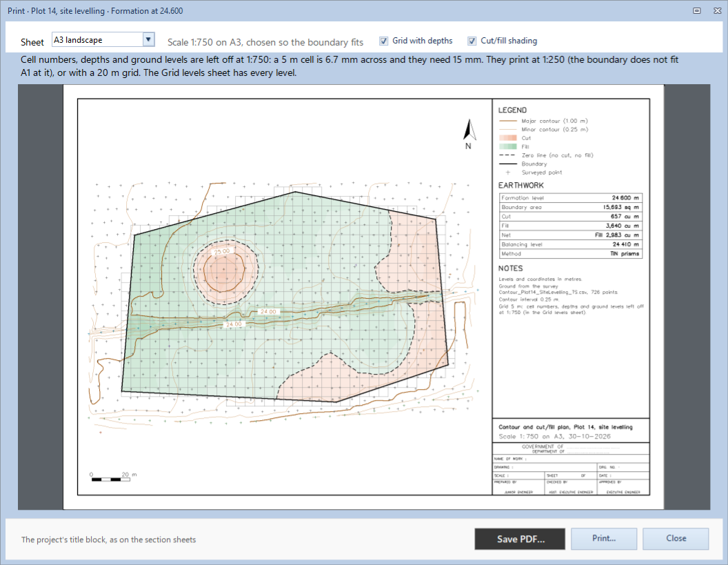Click the 25.00 contour label
Screen dimensions: 728x565
221,251
